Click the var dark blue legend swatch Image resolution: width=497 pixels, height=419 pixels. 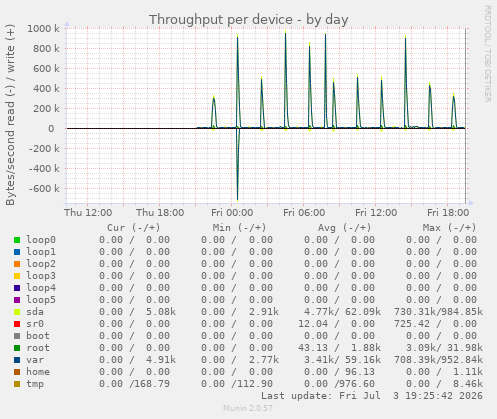click(17, 360)
